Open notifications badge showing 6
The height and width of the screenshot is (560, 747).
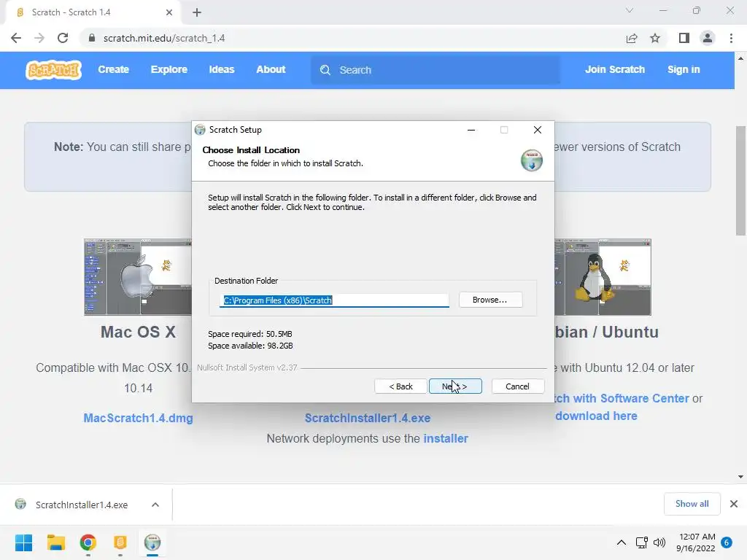727,542
